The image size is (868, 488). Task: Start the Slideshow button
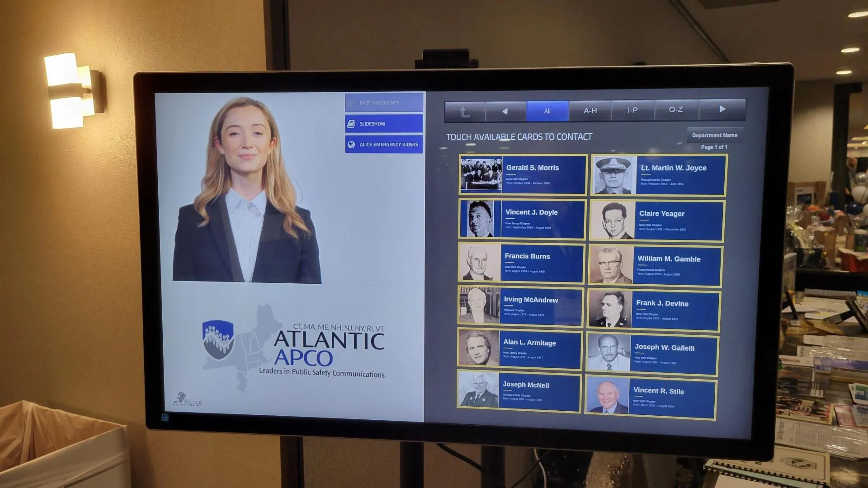point(384,123)
